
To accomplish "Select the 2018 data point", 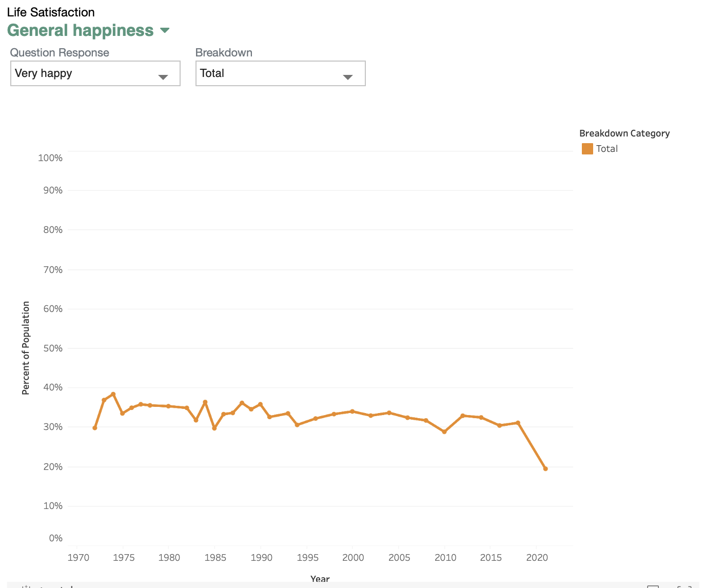I will pos(518,423).
